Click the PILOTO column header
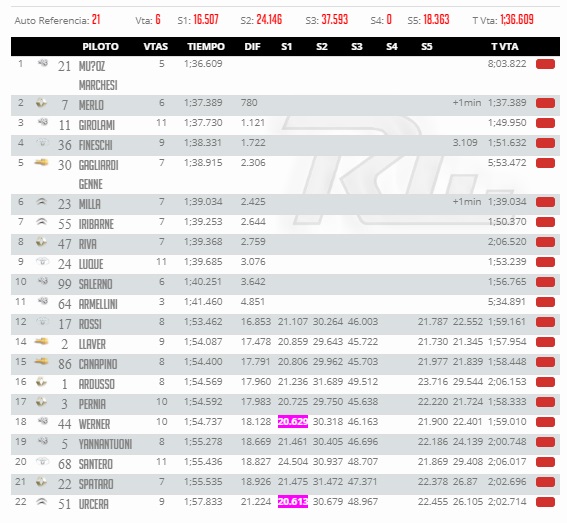The width and height of the screenshot is (567, 523). pyautogui.click(x=100, y=47)
